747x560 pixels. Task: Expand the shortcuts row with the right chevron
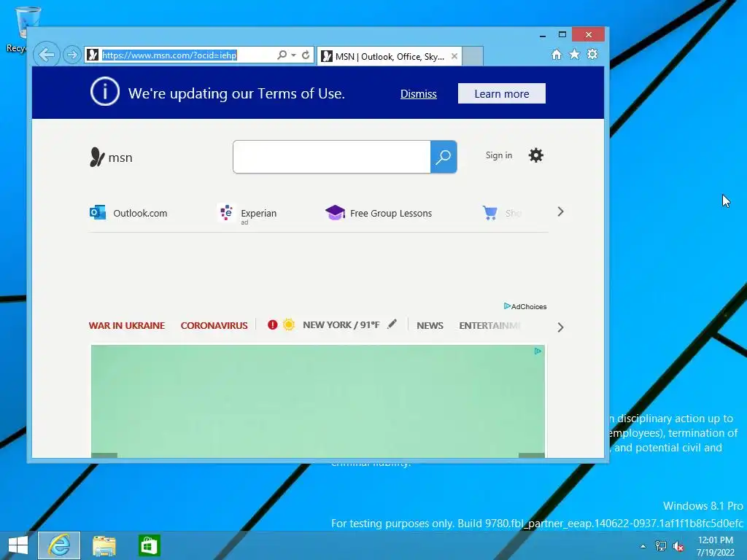coord(561,212)
